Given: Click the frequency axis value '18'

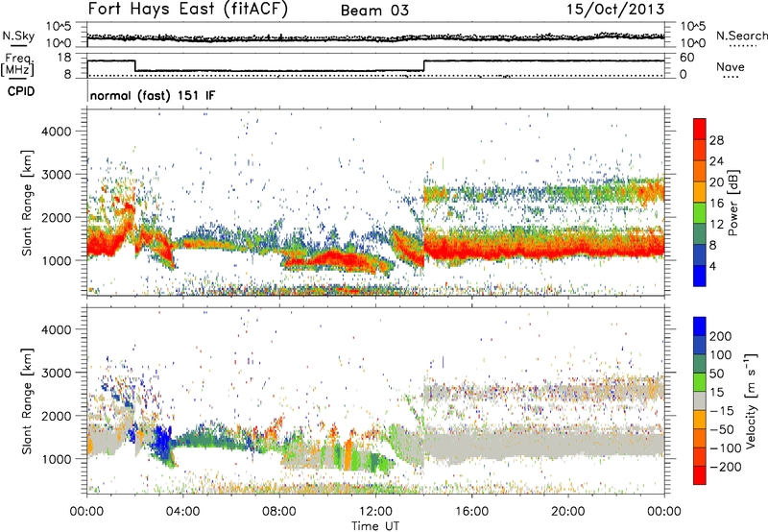Looking at the screenshot, I should pos(64,58).
